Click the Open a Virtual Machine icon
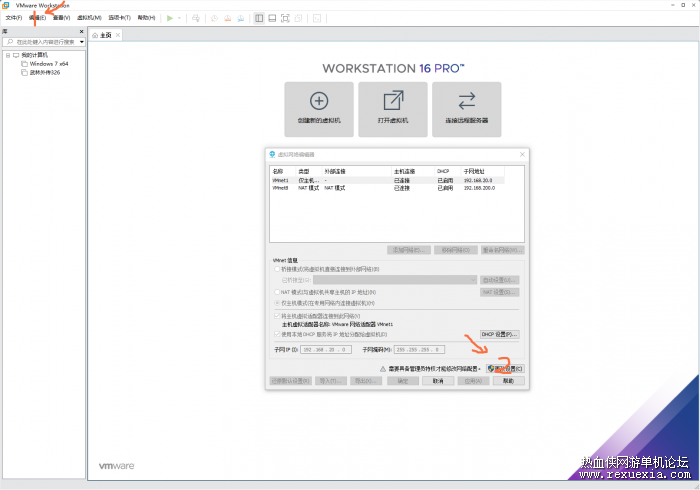The height and width of the screenshot is (490, 700). [x=393, y=100]
